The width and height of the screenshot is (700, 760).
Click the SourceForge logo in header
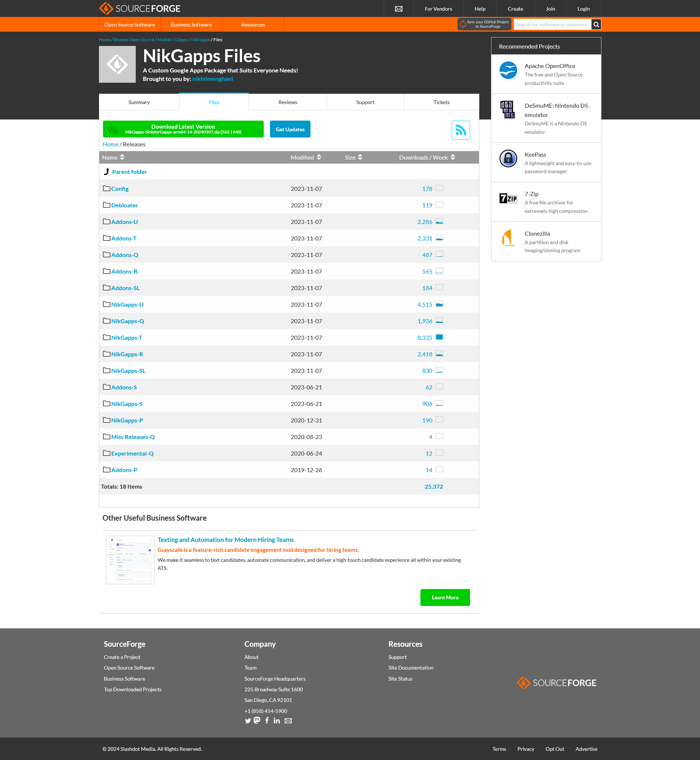[x=139, y=8]
